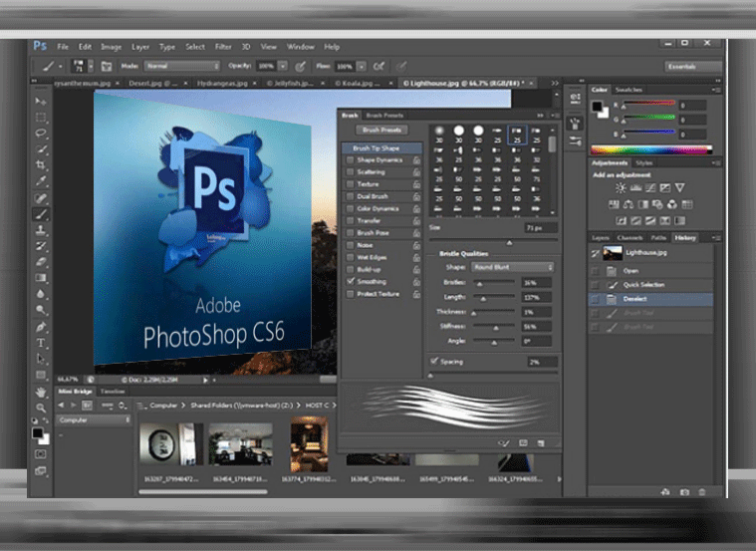The width and height of the screenshot is (756, 551).
Task: Select the Eraser tool
Action: pos(41,262)
